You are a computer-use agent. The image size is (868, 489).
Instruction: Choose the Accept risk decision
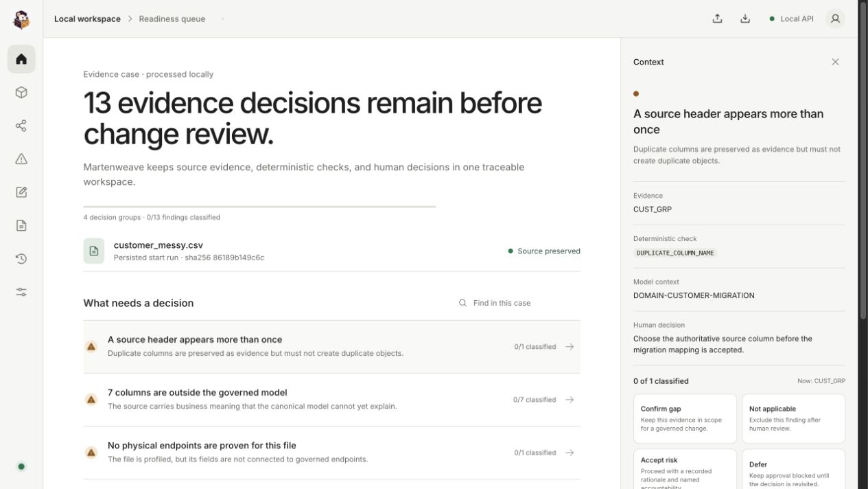tap(685, 469)
